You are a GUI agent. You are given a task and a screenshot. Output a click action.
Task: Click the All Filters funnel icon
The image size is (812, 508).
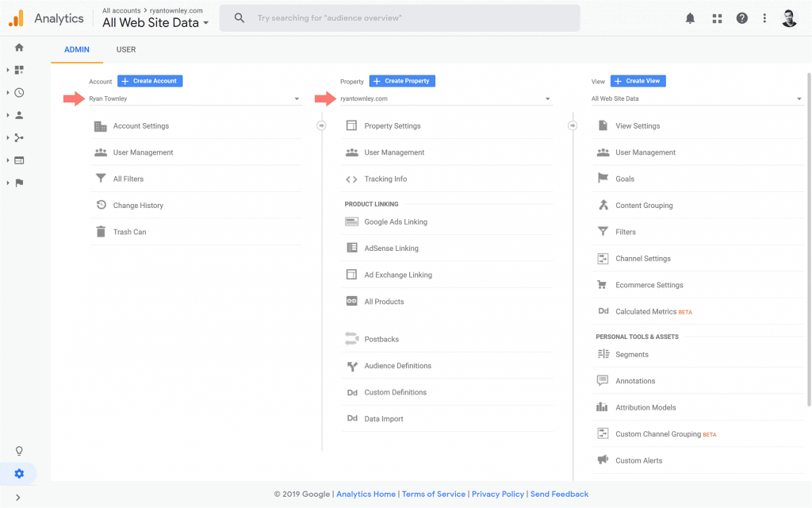(x=101, y=179)
